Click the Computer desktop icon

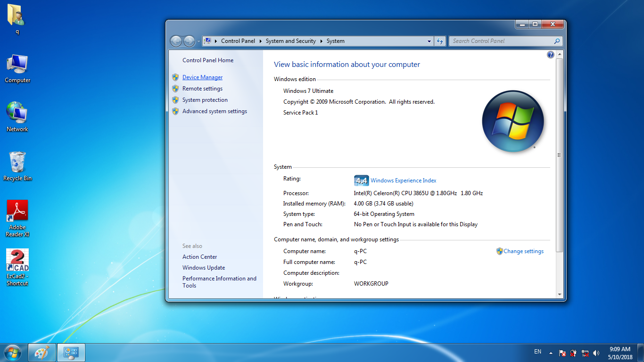click(17, 68)
